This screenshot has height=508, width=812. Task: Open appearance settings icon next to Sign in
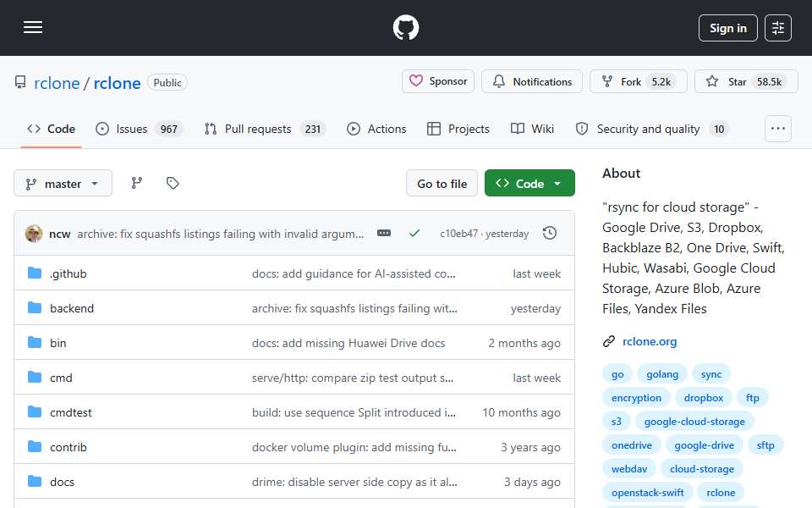click(x=778, y=28)
